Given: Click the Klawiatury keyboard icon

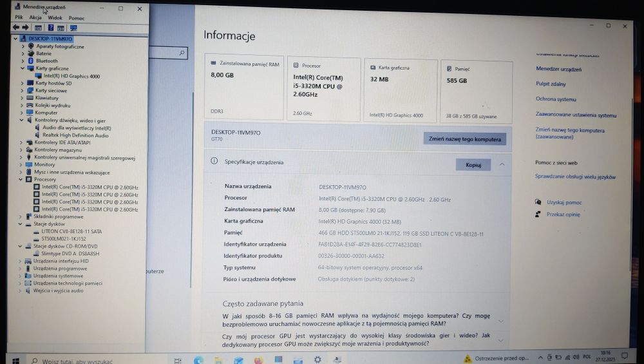Looking at the screenshot, I should pos(30,98).
